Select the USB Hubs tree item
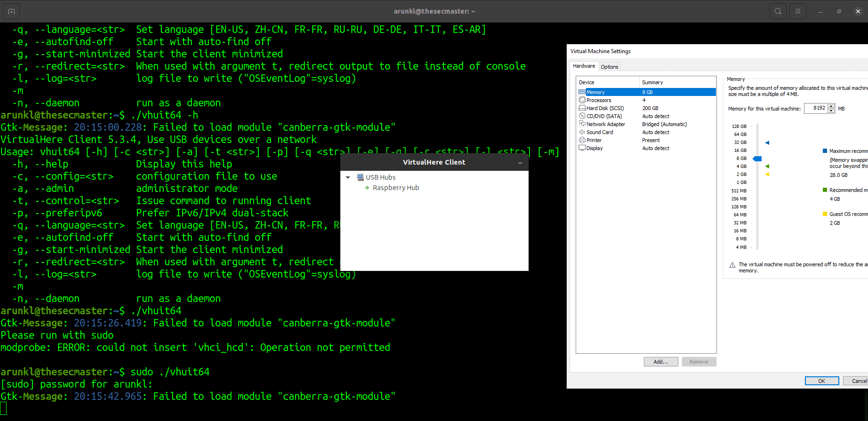Screen dimensions: 868x421 381,177
